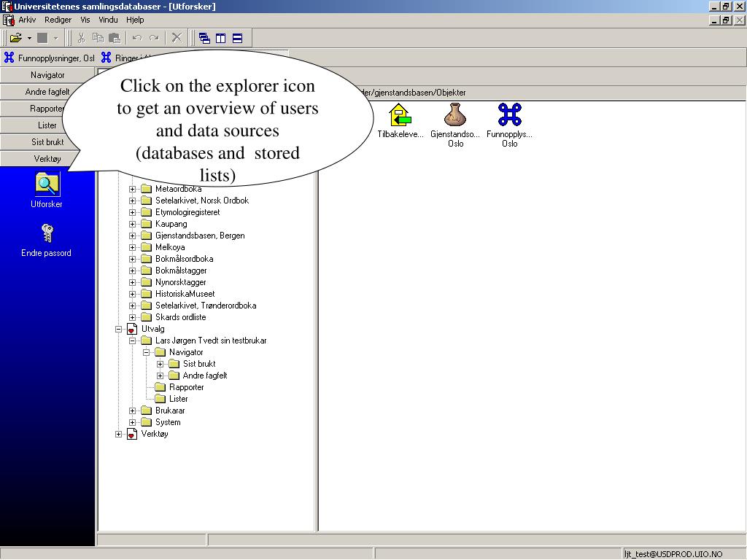Click application icon in the title bar
This screenshot has height=560, width=747.
coord(6,6)
